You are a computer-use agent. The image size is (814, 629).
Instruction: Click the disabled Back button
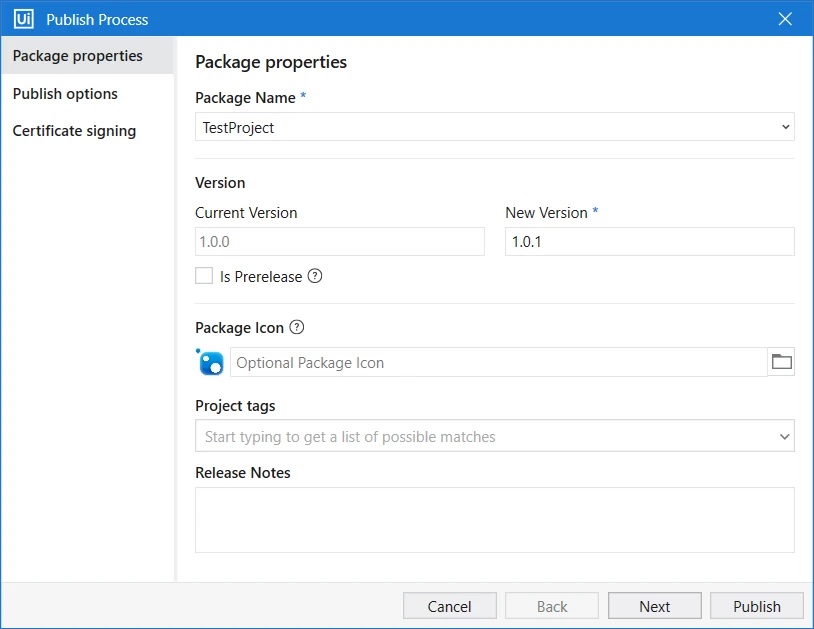(x=552, y=606)
